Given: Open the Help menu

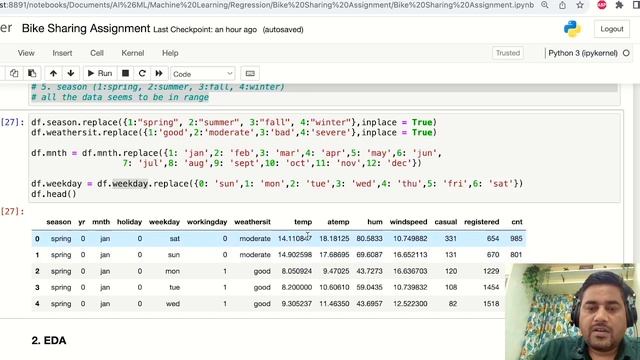Looking at the screenshot, I should click(x=170, y=53).
